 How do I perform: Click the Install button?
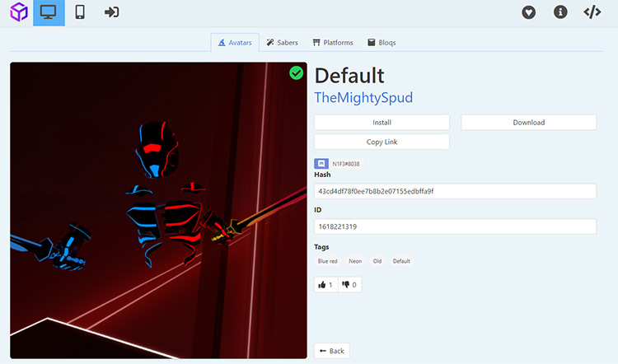click(382, 123)
